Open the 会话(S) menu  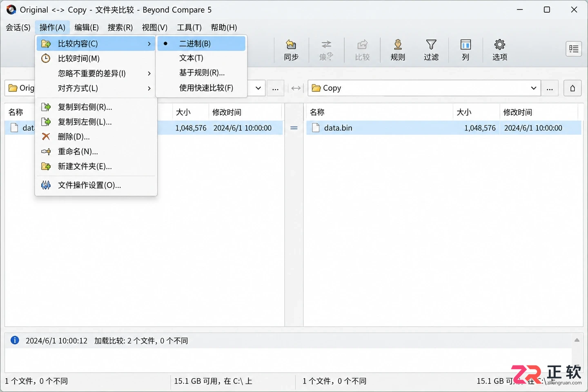pos(18,27)
